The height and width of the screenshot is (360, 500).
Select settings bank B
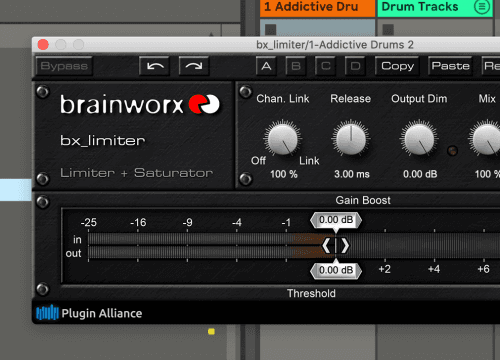point(296,66)
